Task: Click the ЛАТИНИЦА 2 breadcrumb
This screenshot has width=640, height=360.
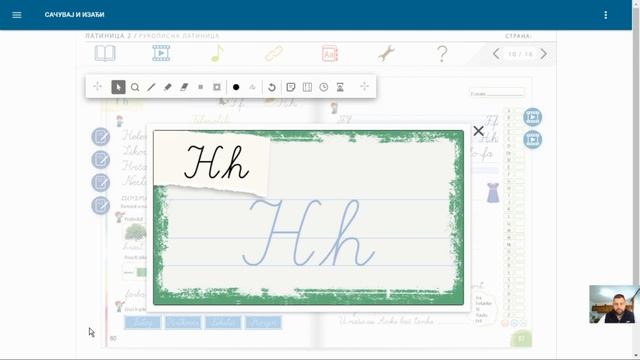Action: click(108, 36)
